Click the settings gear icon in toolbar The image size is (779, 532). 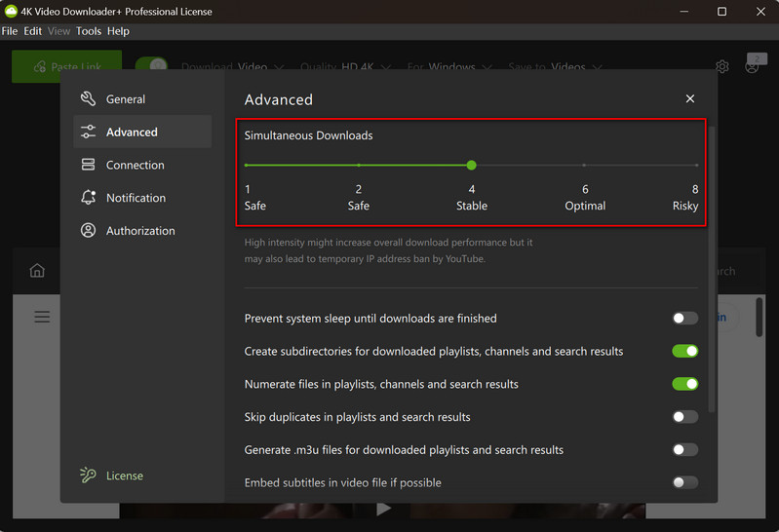coord(722,66)
